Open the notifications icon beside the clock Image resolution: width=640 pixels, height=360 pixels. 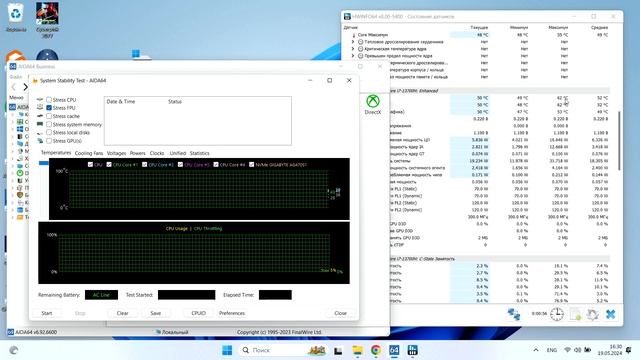tap(629, 350)
